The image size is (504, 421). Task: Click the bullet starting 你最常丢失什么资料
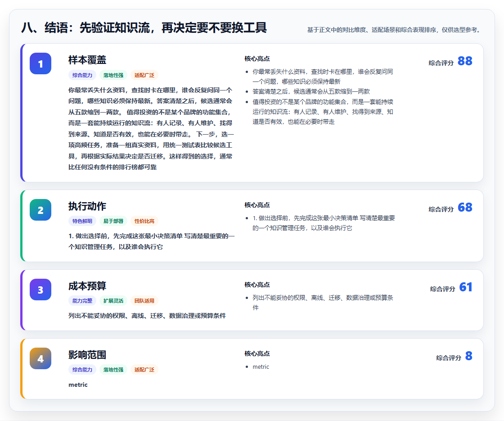pos(323,77)
